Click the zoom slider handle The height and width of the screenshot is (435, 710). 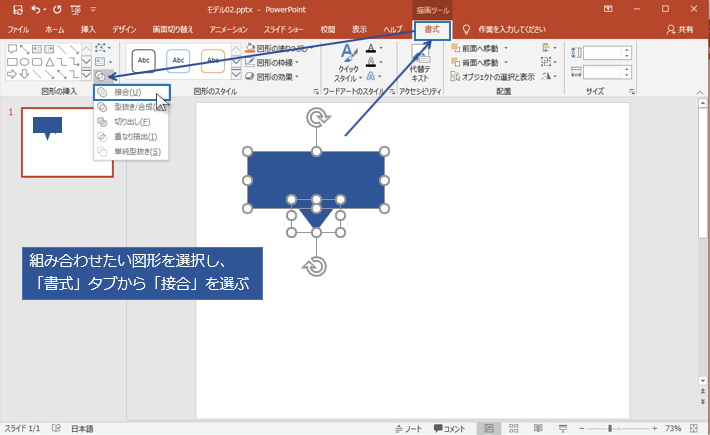[610, 428]
